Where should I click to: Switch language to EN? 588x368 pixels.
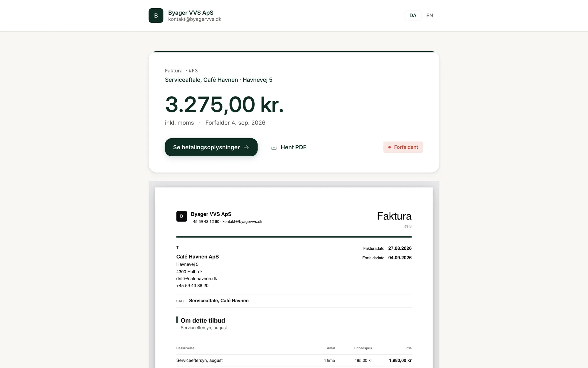tap(430, 16)
